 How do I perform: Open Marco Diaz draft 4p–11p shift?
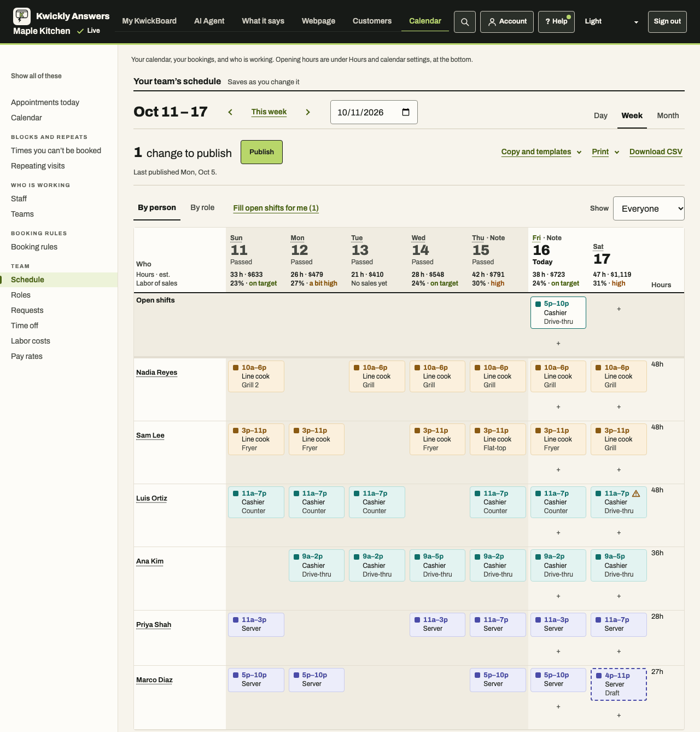(619, 684)
